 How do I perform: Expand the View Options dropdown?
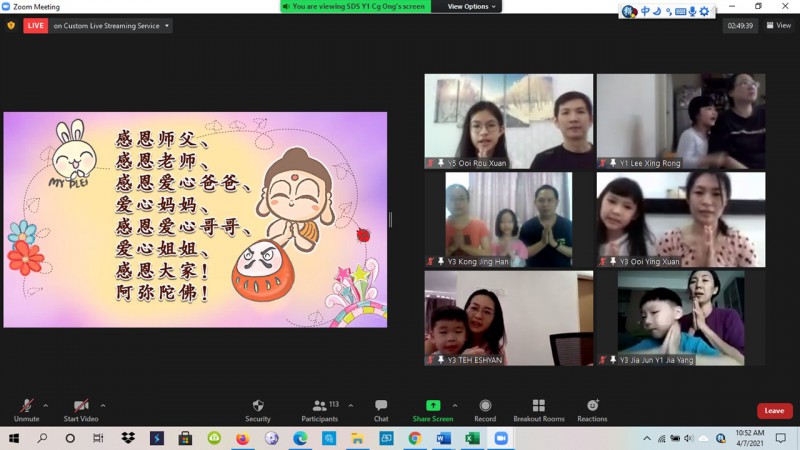[471, 6]
